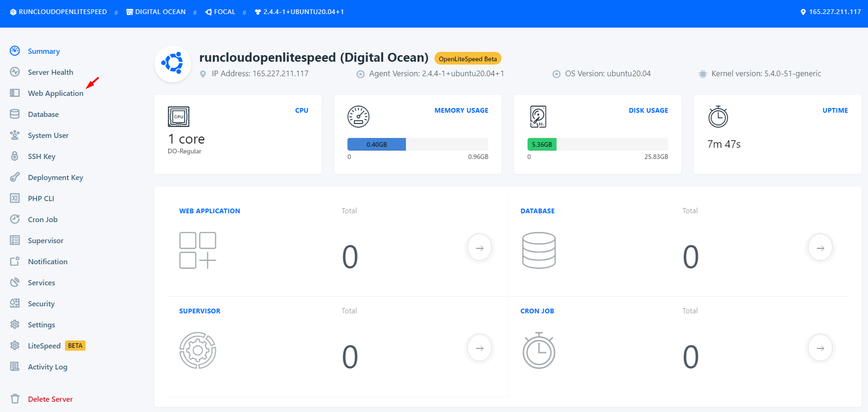
Task: Click the Database cylinder icon in sidebar
Action: [15, 114]
